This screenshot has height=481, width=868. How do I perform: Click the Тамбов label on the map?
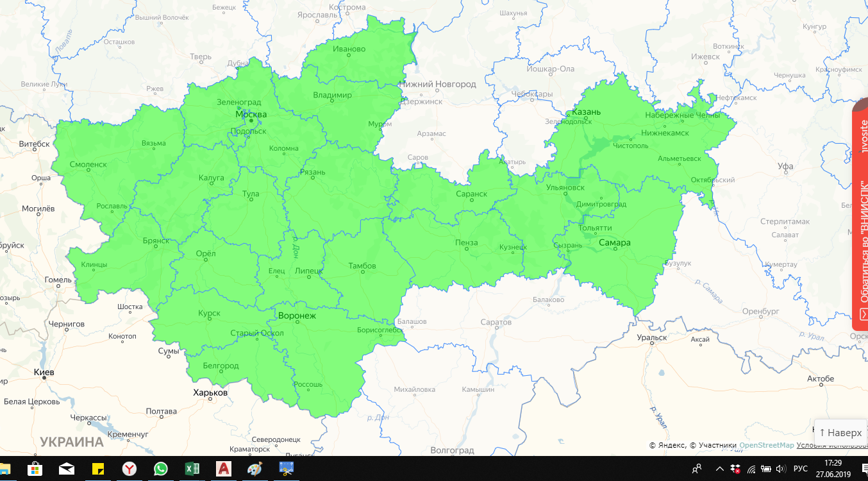tap(362, 266)
